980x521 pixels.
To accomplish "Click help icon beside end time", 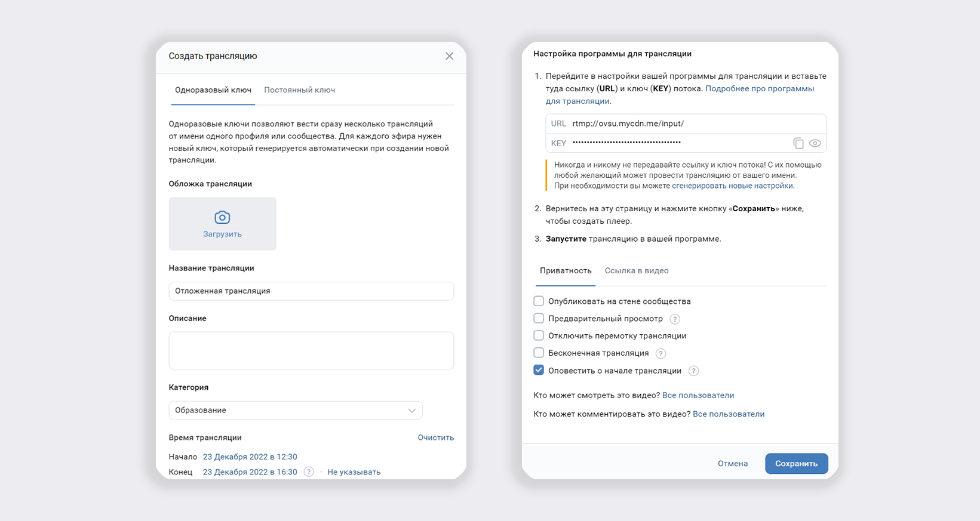I will [x=309, y=472].
